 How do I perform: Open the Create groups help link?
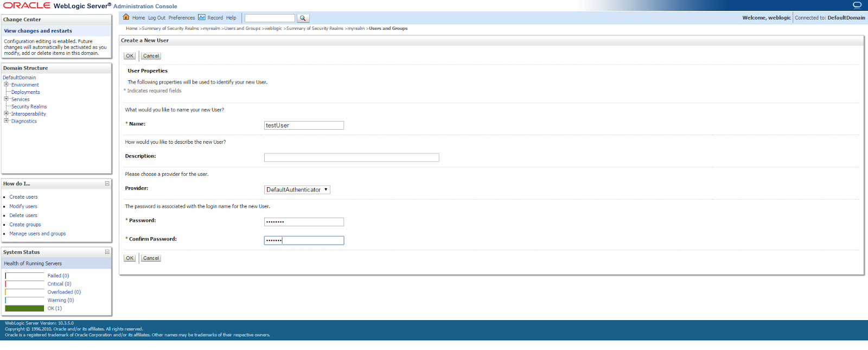25,225
